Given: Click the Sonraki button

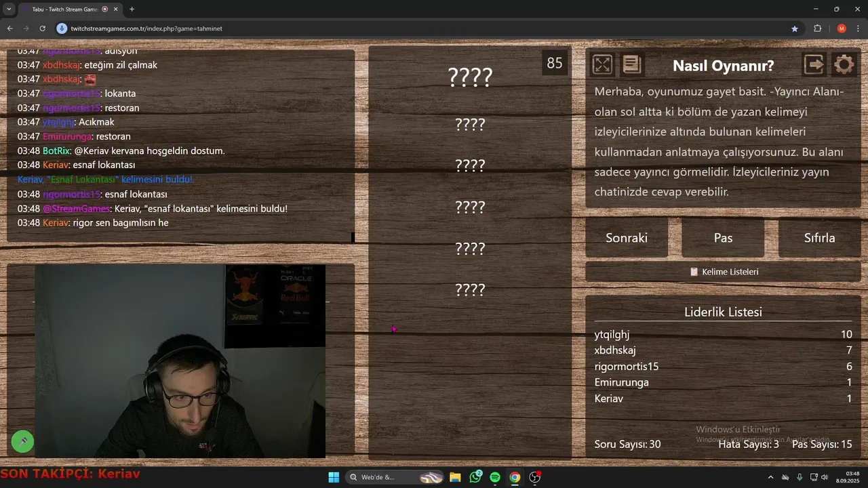Looking at the screenshot, I should [x=627, y=238].
